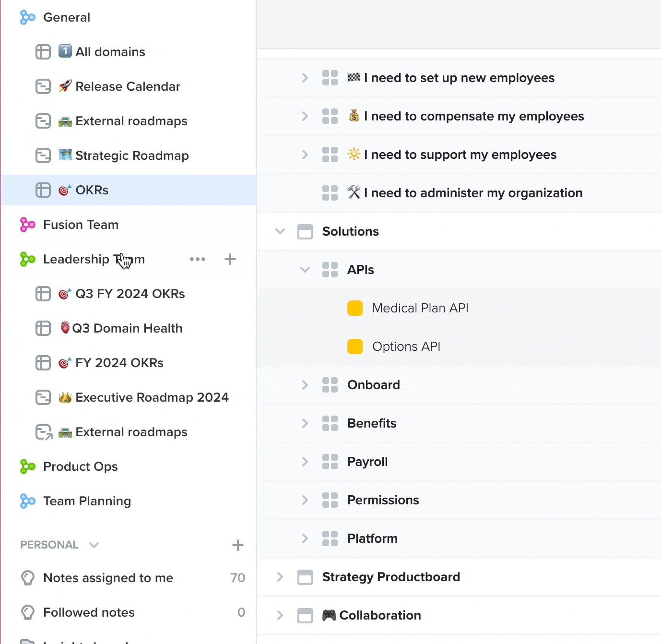Viewport: 661px width, 644px height.
Task: Click the Solutions component icon
Action: tap(306, 231)
